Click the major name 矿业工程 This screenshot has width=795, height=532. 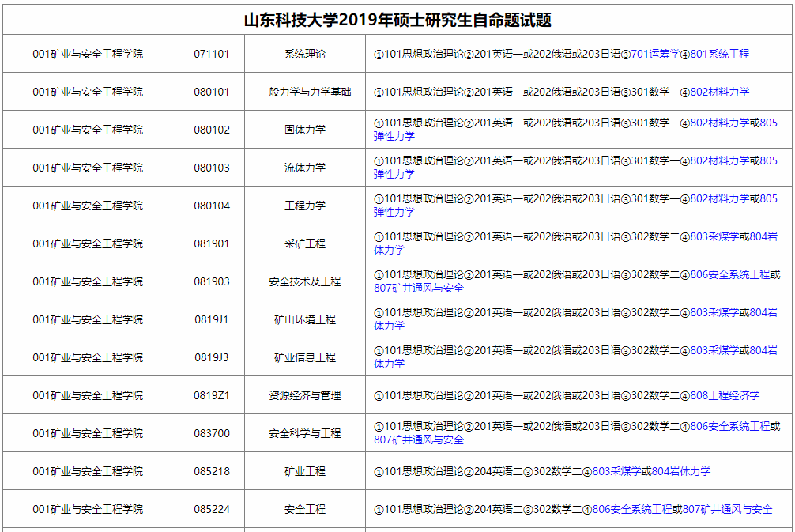pyautogui.click(x=305, y=471)
